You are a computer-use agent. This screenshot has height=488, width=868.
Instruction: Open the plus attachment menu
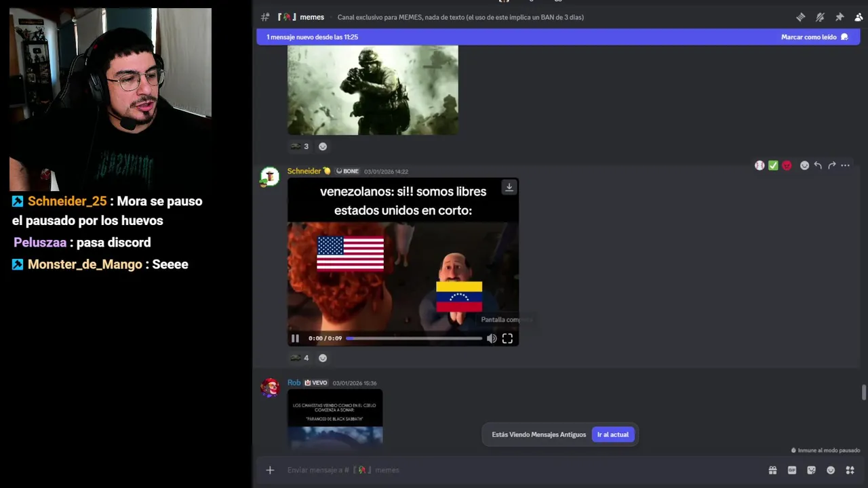pyautogui.click(x=270, y=470)
